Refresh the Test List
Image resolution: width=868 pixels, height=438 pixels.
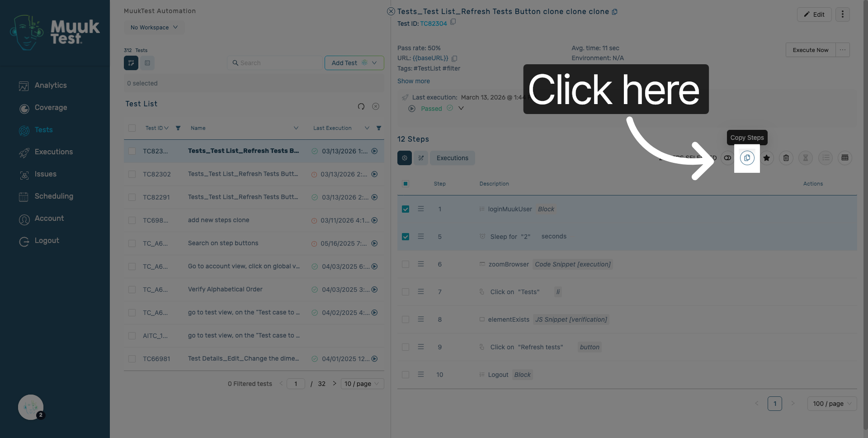[361, 106]
